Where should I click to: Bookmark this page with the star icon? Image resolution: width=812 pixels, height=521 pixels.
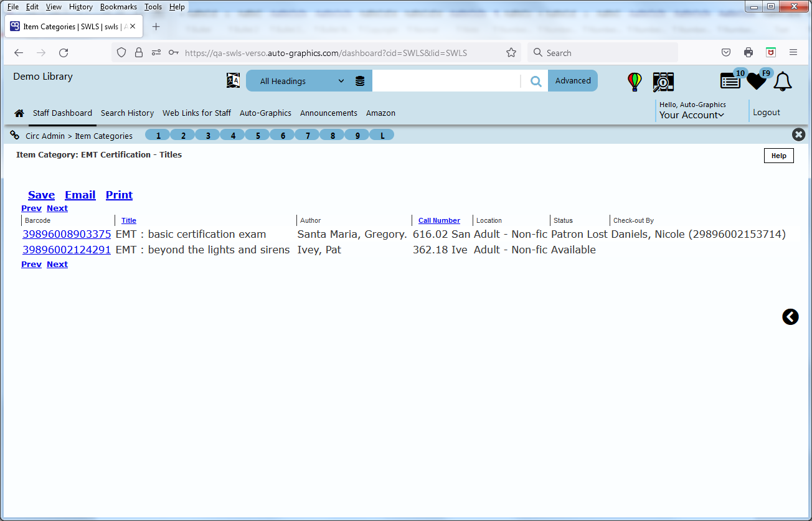[511, 53]
